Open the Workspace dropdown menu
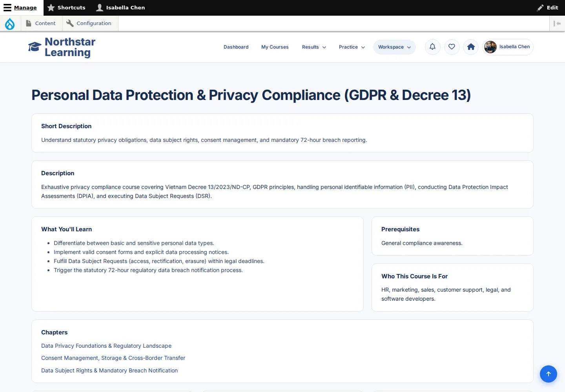 pos(394,47)
